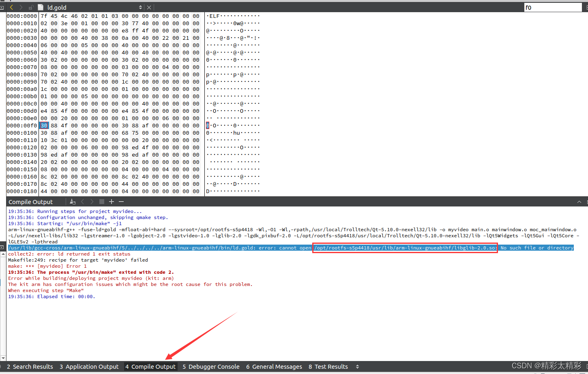Click the ASCII column text ELF
The image size is (588, 374).
tap(214, 16)
